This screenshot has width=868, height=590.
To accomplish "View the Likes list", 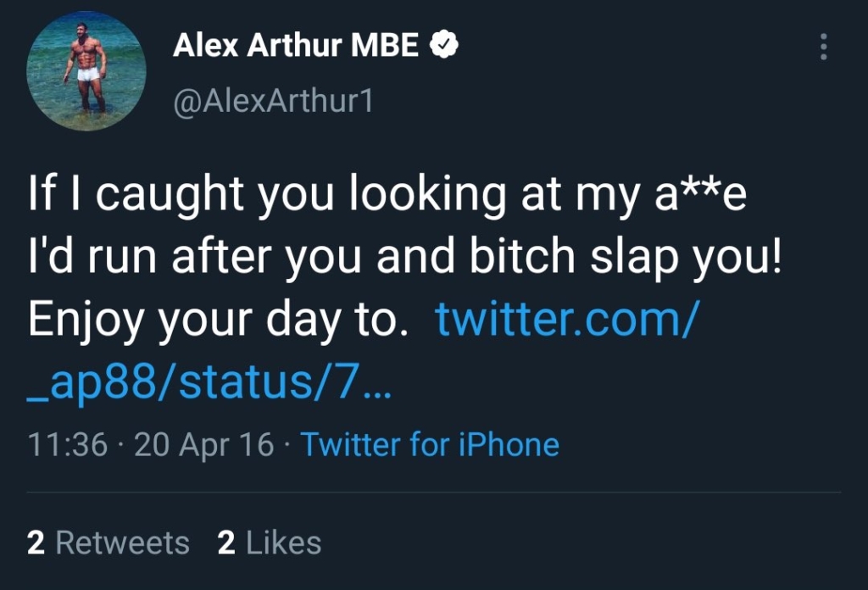I will [x=269, y=543].
